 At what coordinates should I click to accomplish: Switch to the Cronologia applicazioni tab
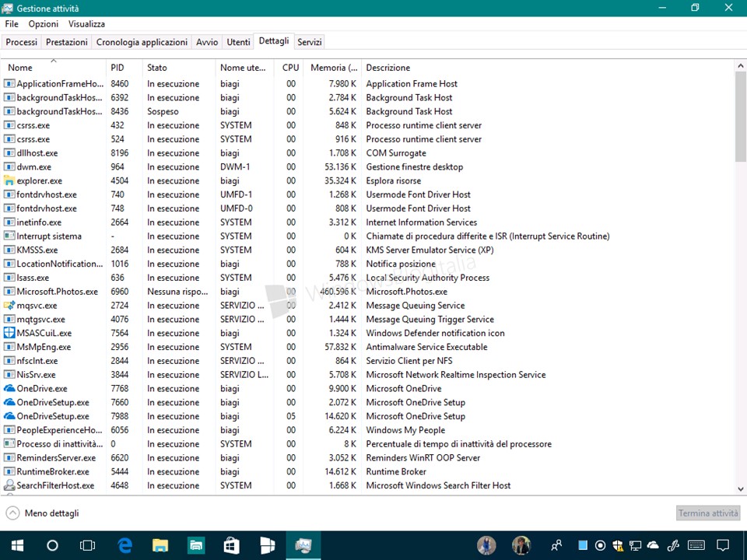click(142, 42)
